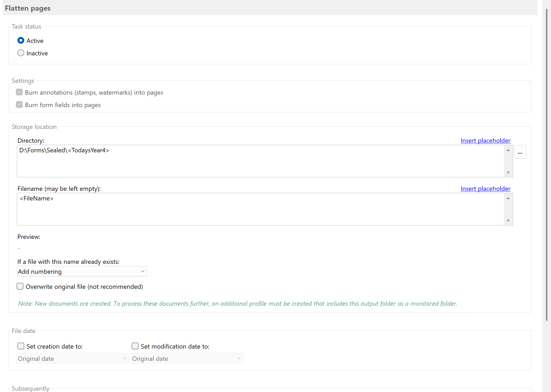Image resolution: width=551 pixels, height=392 pixels.
Task: Toggle Burn form fields into pages setting
Action: point(19,104)
